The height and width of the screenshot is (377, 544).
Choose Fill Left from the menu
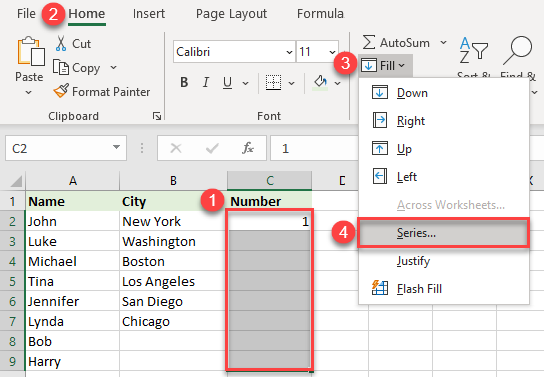pyautogui.click(x=443, y=177)
